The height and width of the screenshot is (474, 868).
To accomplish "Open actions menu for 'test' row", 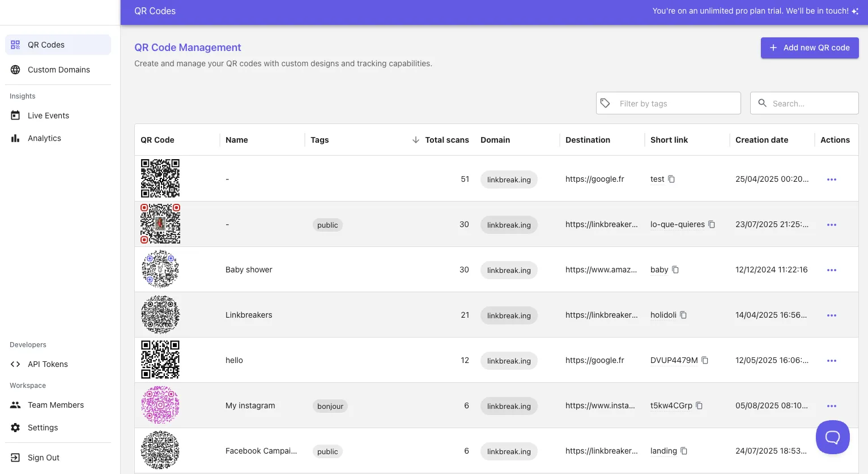I will click(x=832, y=180).
